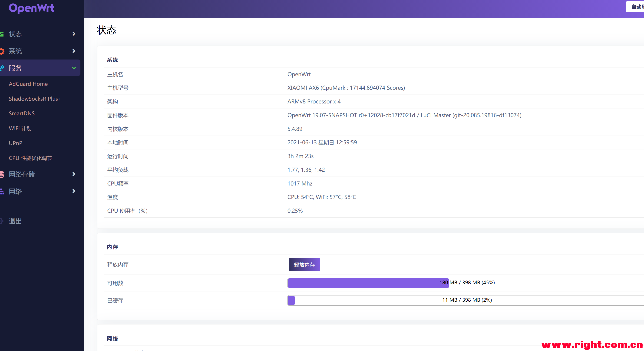This screenshot has height=351, width=644.
Task: Click kernel version 5.4.89
Action: point(295,129)
